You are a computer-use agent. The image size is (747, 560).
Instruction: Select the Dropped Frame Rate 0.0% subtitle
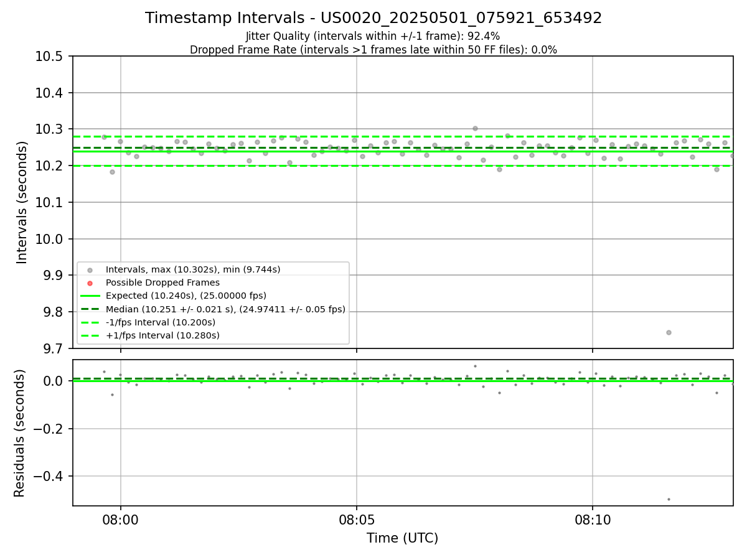click(374, 50)
